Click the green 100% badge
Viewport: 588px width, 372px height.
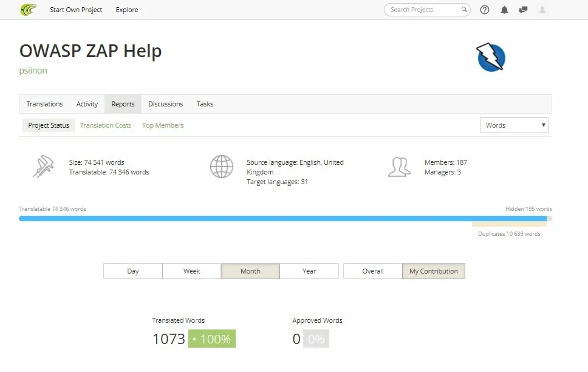tap(212, 339)
